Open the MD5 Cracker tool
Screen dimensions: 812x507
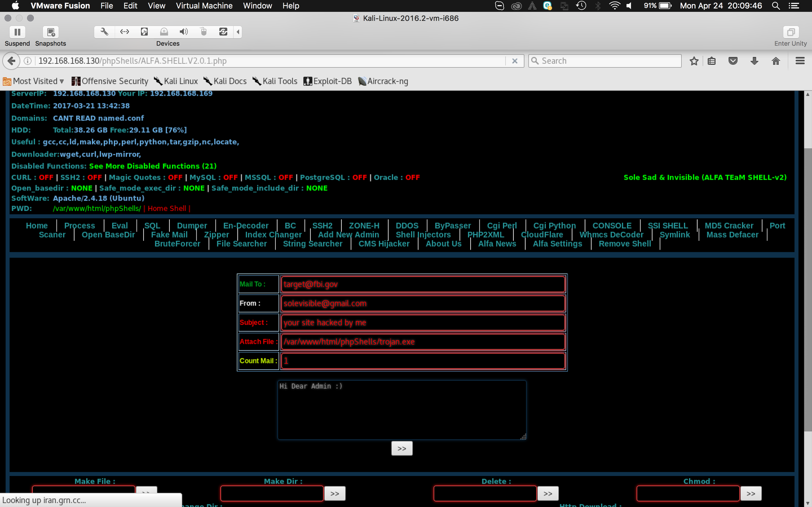click(x=730, y=226)
